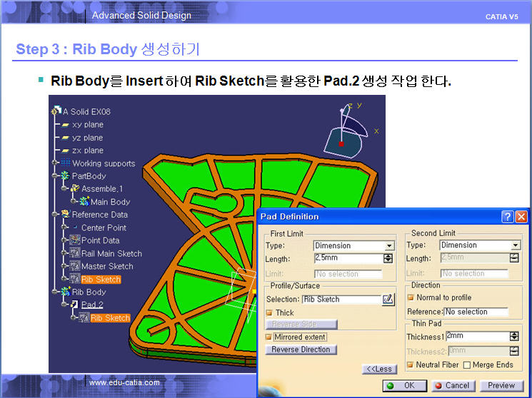Select the Rib Body gear icon
This screenshot has height=398, width=532.
pyautogui.click(x=64, y=292)
